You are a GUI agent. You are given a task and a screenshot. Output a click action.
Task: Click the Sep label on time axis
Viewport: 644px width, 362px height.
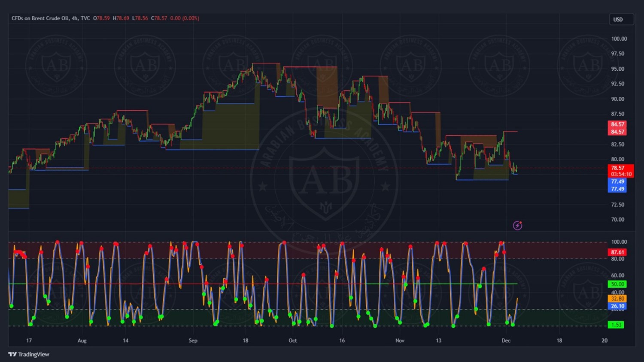tap(193, 341)
